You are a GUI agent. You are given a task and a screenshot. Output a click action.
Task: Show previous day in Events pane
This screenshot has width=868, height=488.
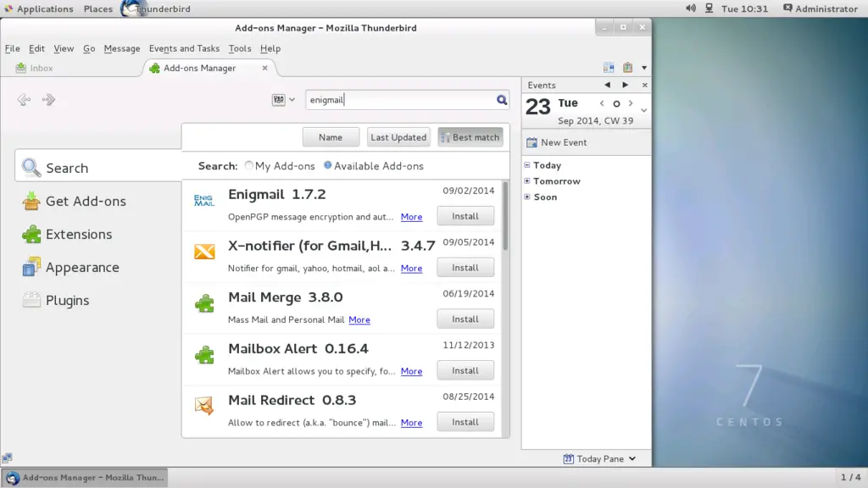point(607,86)
